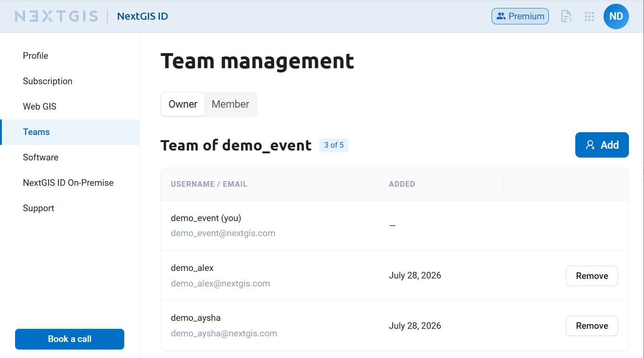
Task: Add a new team member
Action: (x=602, y=145)
